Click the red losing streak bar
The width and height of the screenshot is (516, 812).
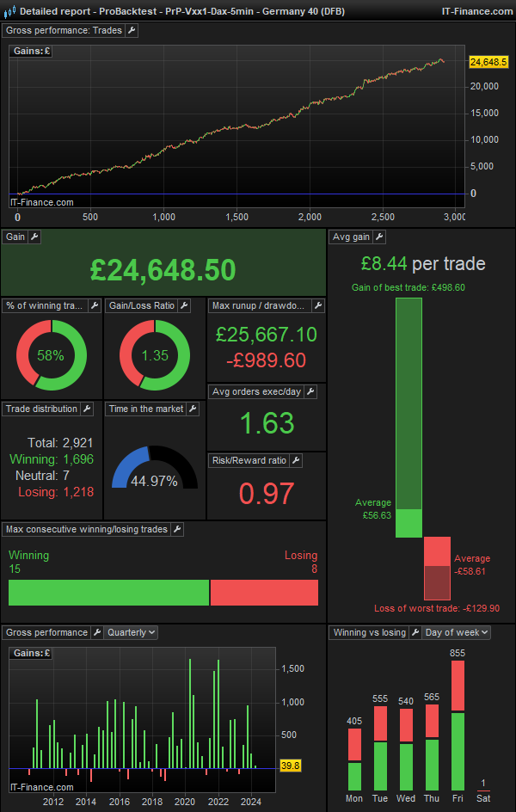point(264,593)
